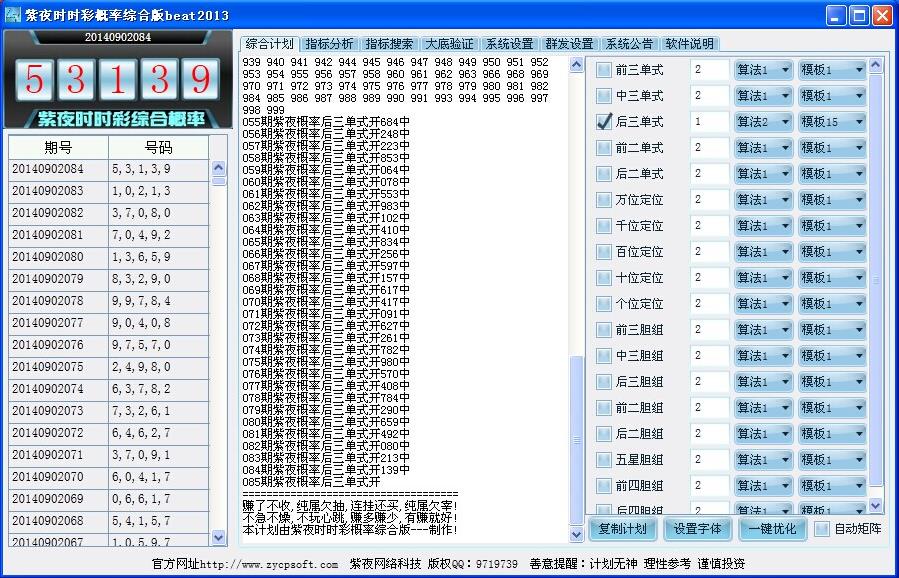Viewport: 899px width, 578px height.
Task: Switch to the 指标分析 tab
Action: (x=329, y=44)
